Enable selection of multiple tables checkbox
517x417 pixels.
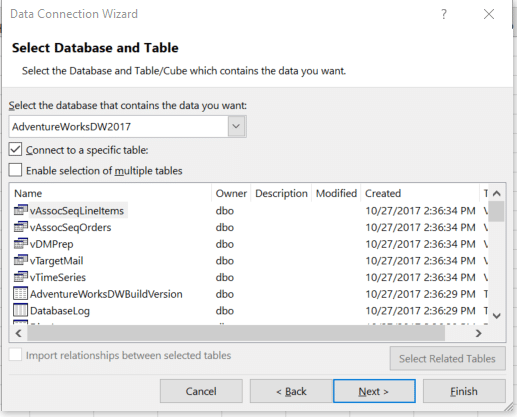click(15, 170)
